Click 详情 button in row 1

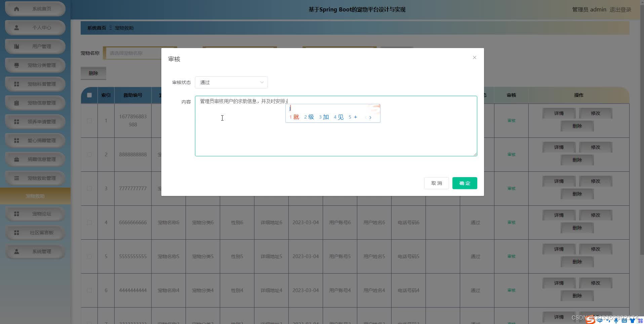coord(559,113)
